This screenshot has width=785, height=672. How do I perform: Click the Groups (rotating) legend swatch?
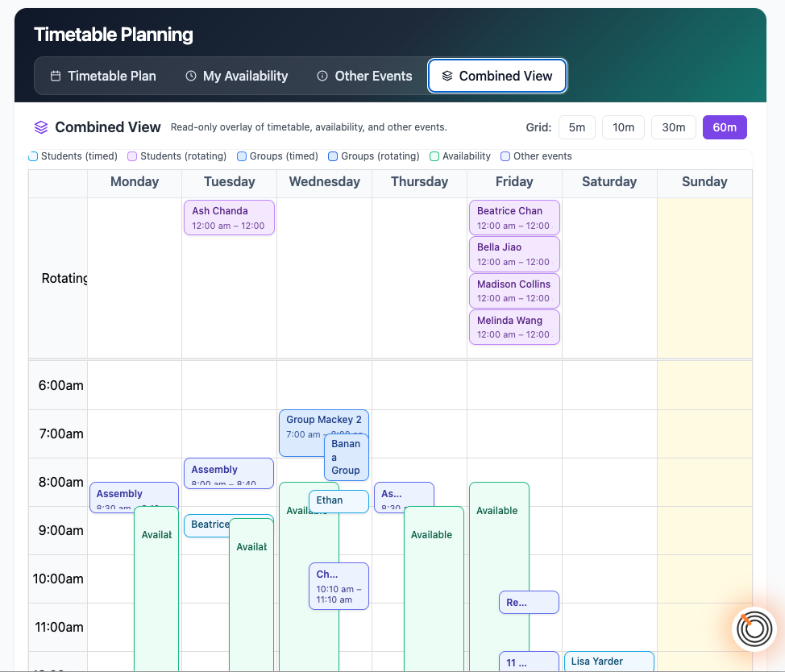point(333,156)
